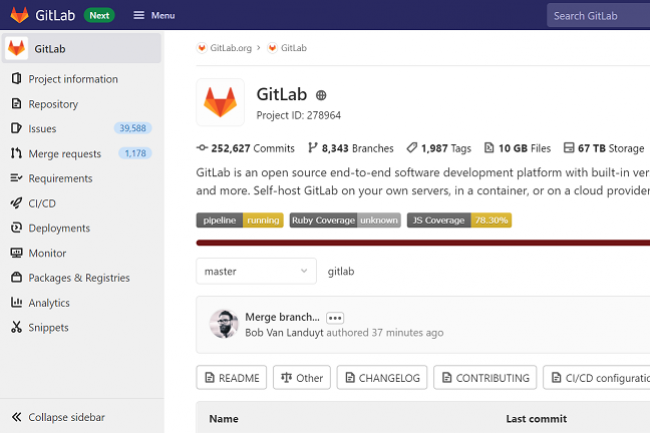Click the Monitor sidebar icon

16,253
